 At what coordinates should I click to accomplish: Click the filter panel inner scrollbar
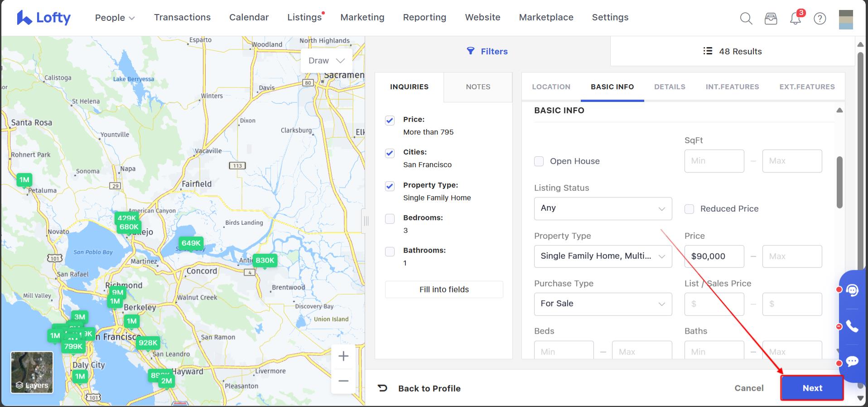pos(839,182)
